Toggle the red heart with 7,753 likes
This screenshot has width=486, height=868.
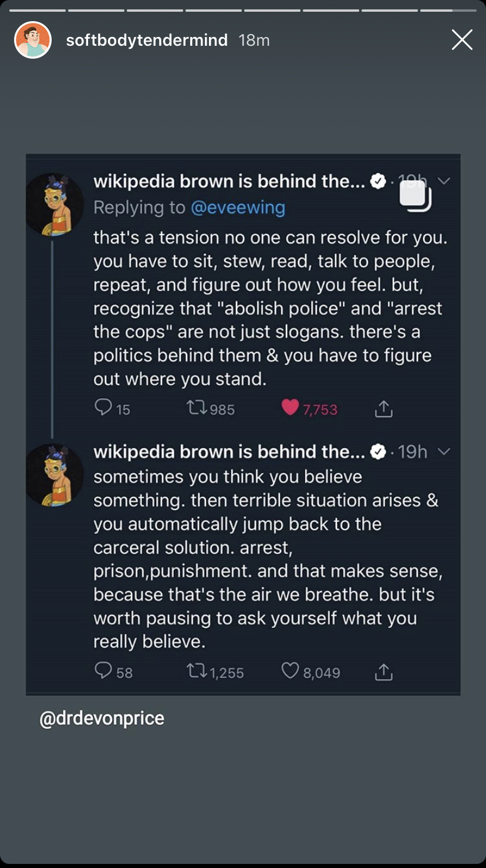click(290, 407)
